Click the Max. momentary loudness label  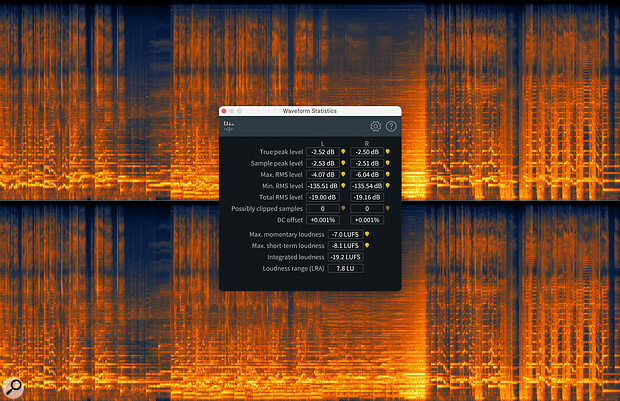pyautogui.click(x=287, y=235)
